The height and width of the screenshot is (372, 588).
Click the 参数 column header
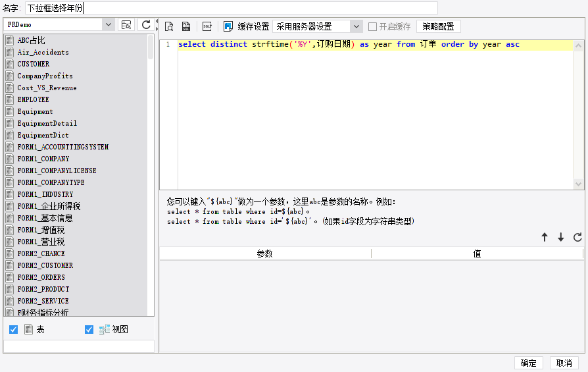click(x=265, y=253)
